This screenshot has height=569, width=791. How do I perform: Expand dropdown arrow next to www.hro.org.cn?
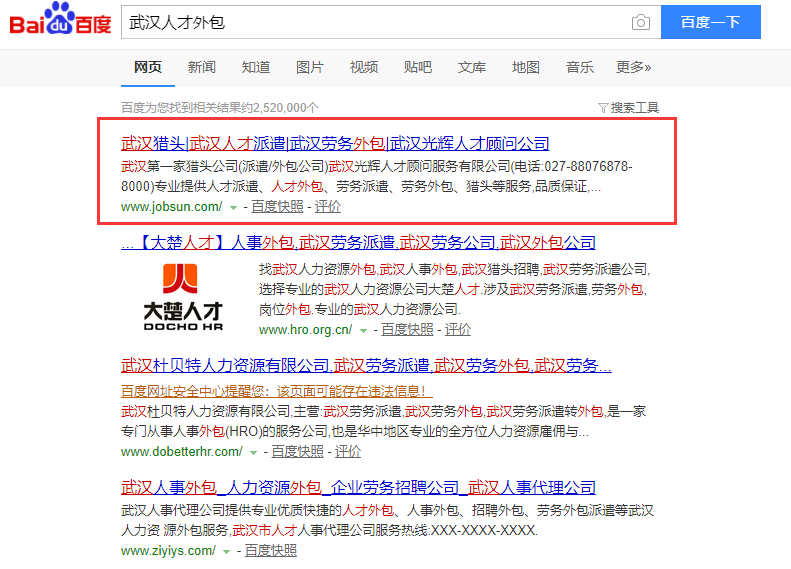click(363, 330)
